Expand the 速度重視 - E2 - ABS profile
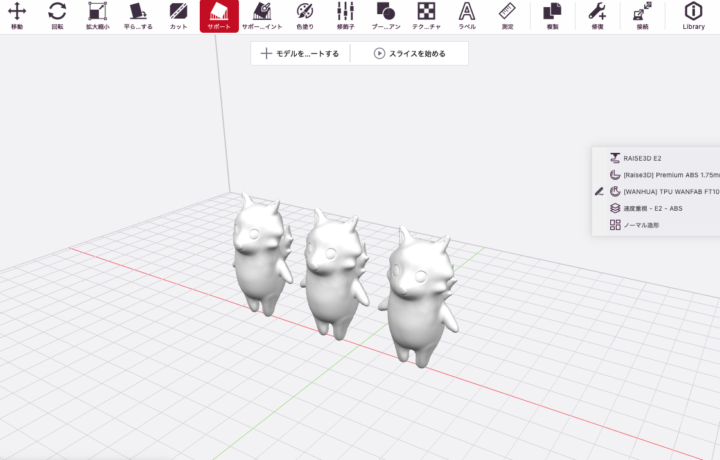Image resolution: width=720 pixels, height=460 pixels. click(x=656, y=208)
